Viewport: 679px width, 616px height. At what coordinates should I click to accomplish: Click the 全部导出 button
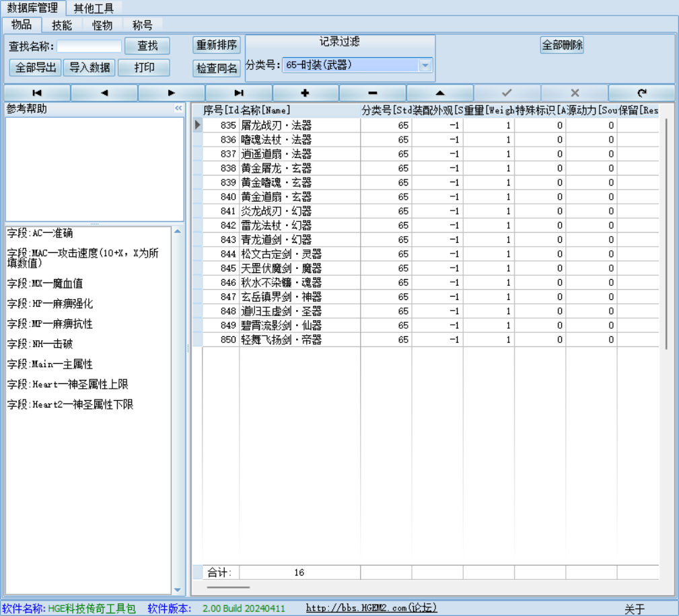point(35,68)
